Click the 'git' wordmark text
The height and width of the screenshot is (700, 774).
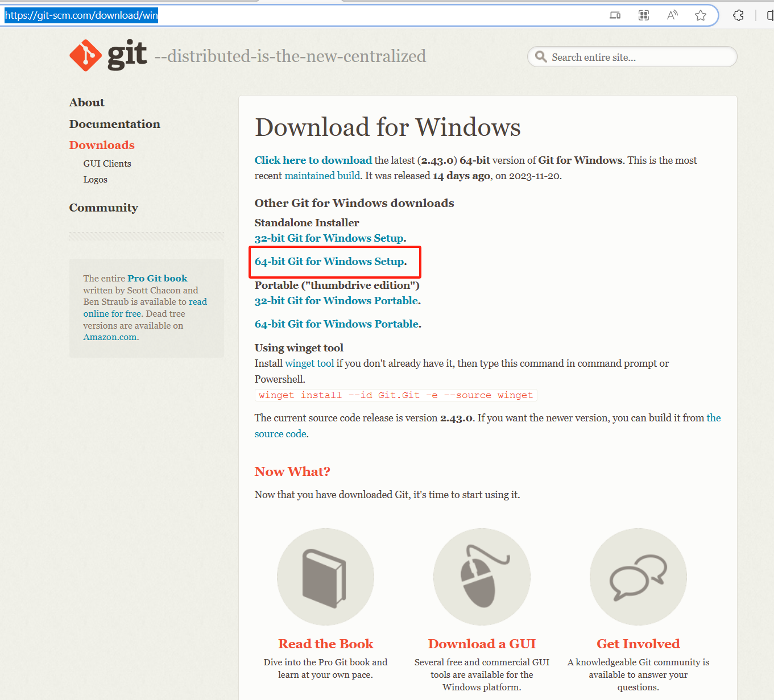[x=127, y=55]
